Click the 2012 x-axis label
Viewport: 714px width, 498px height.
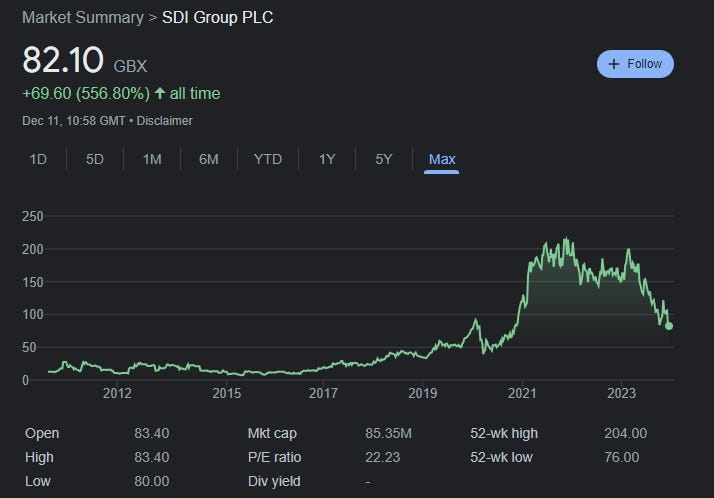117,393
